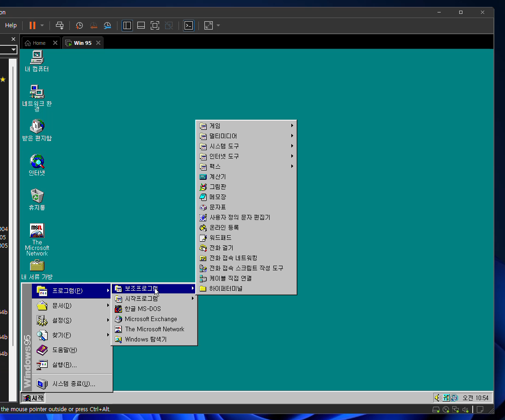Open the Help menu
Image resolution: width=505 pixels, height=420 pixels.
point(11,25)
